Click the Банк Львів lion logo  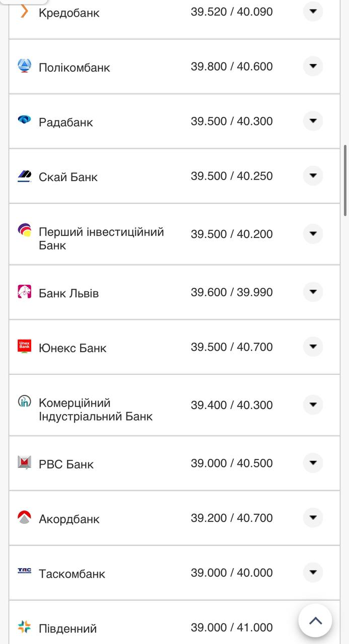click(x=24, y=291)
